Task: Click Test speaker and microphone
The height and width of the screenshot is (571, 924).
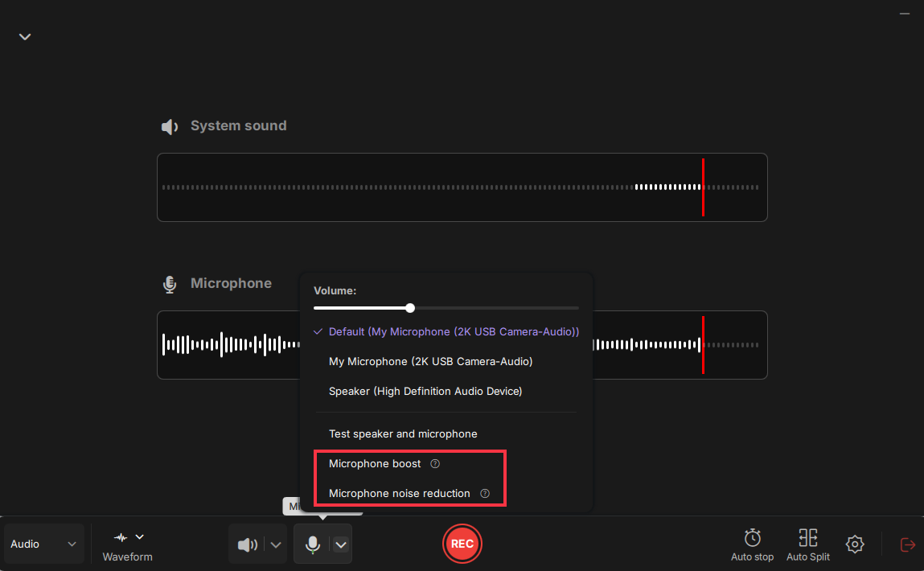Action: point(403,434)
